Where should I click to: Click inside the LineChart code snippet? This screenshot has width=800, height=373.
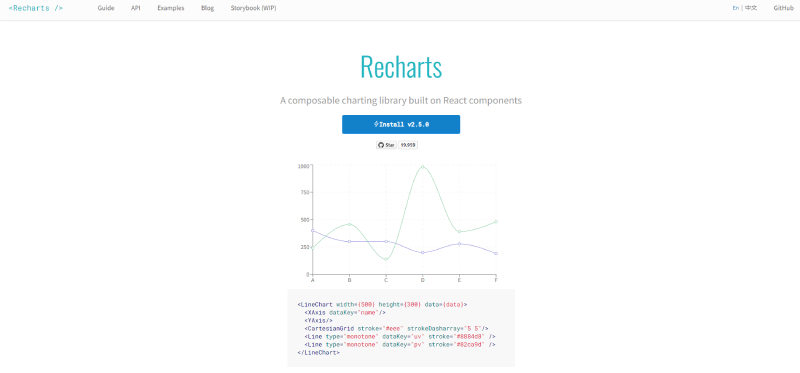click(x=401, y=328)
